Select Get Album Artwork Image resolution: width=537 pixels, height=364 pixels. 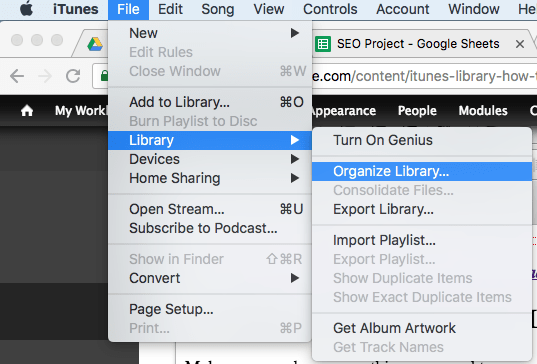[x=422, y=328]
